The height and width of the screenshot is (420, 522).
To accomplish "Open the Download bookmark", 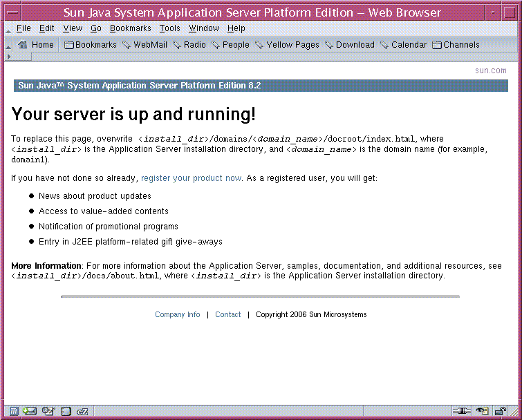I will pyautogui.click(x=350, y=45).
